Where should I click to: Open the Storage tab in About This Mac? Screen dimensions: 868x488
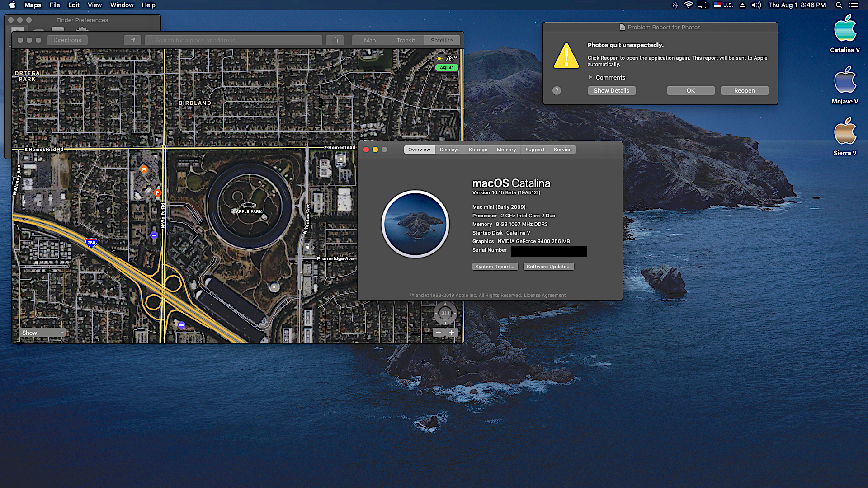pyautogui.click(x=478, y=150)
